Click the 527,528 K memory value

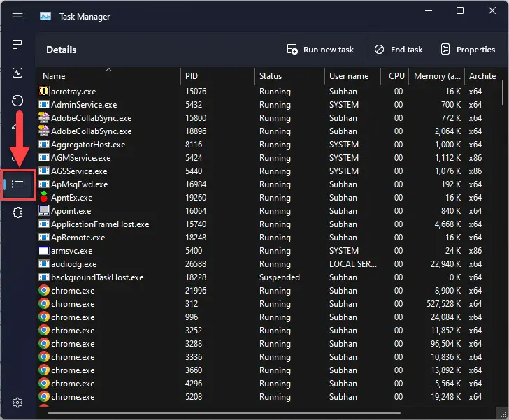click(443, 304)
